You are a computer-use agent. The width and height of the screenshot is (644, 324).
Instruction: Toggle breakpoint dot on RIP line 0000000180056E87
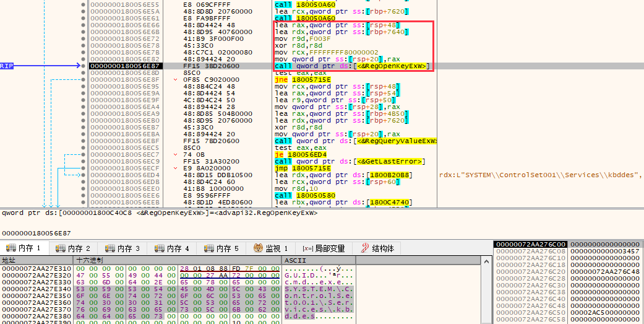point(84,66)
